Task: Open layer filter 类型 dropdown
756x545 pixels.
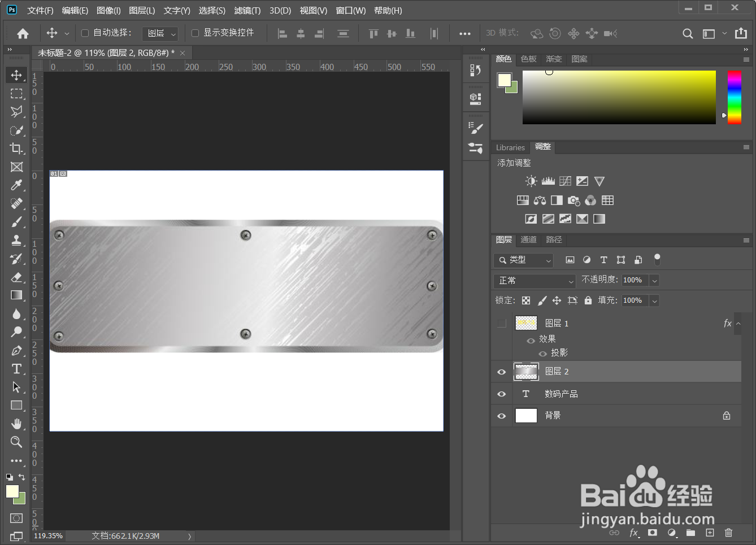Action: [523, 260]
